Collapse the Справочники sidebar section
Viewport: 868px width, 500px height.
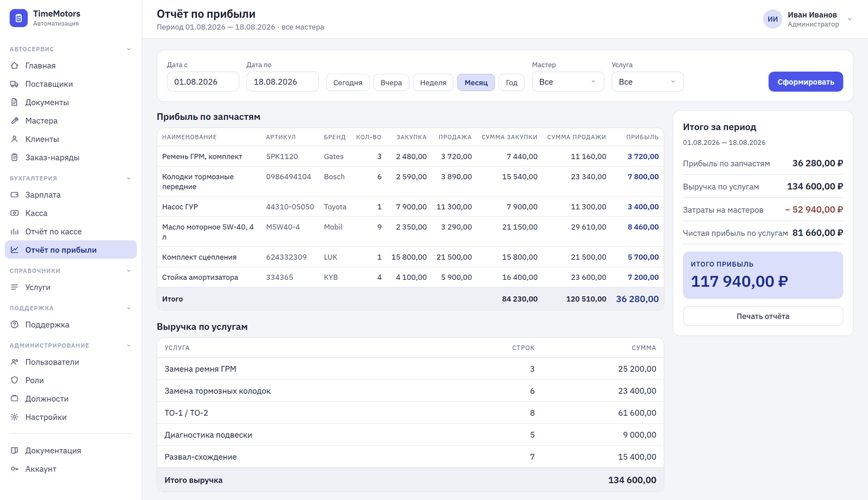tap(129, 271)
